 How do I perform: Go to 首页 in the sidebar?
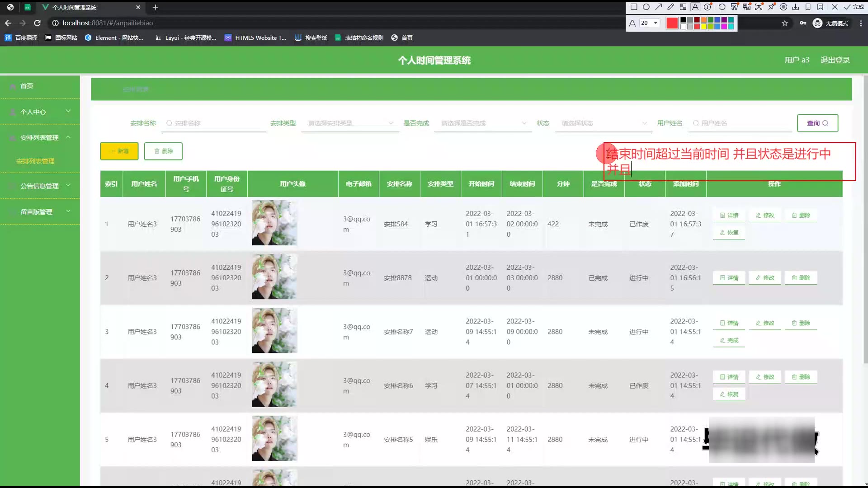pos(40,86)
